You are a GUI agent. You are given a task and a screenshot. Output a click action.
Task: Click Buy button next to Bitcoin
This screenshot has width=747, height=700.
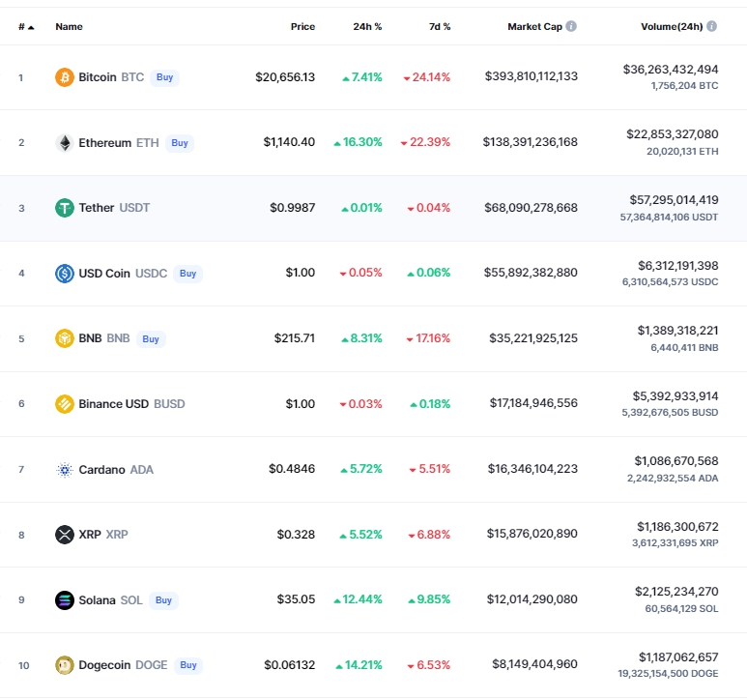(x=165, y=77)
